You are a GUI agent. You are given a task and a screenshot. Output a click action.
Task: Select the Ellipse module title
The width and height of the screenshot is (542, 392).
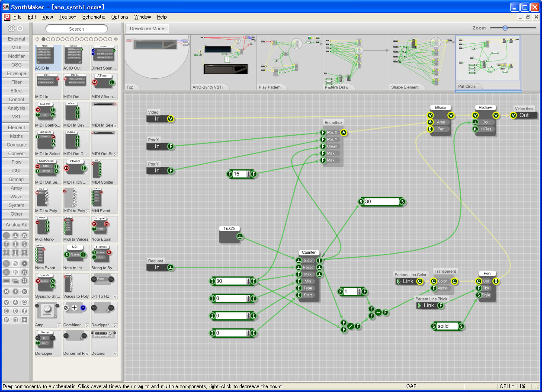440,107
